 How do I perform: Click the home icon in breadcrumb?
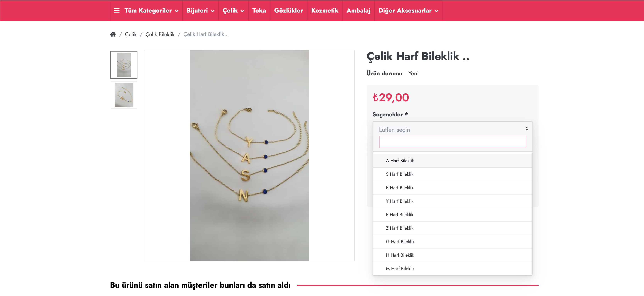[x=113, y=34]
